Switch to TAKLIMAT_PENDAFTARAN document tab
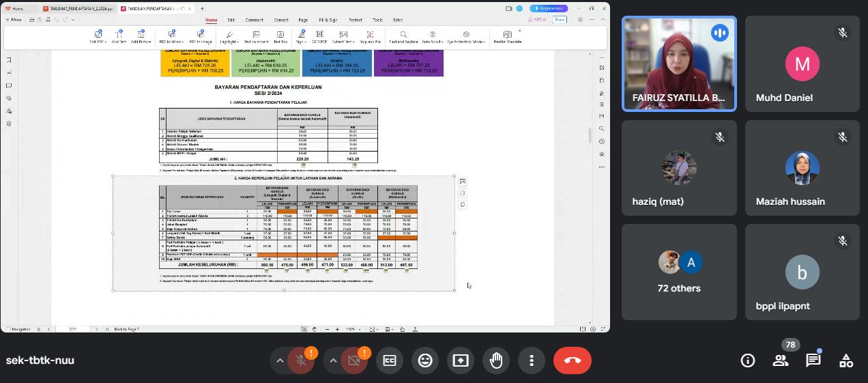 tap(78, 8)
